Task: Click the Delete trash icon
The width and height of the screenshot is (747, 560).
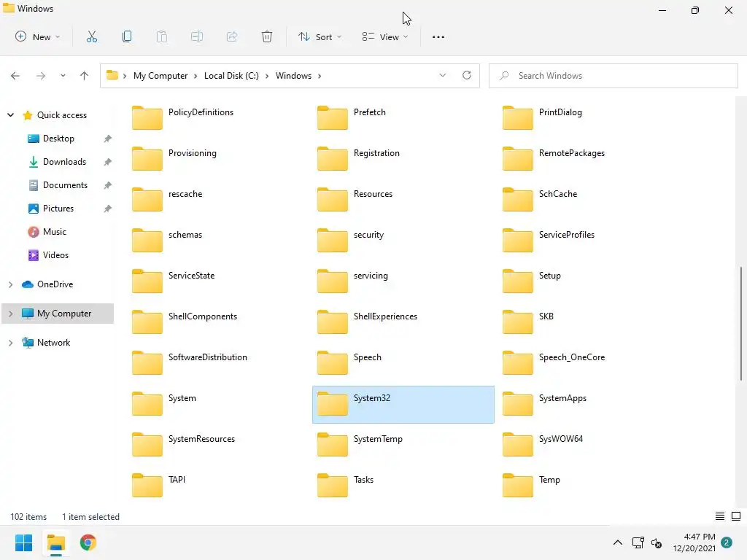Action: point(267,36)
